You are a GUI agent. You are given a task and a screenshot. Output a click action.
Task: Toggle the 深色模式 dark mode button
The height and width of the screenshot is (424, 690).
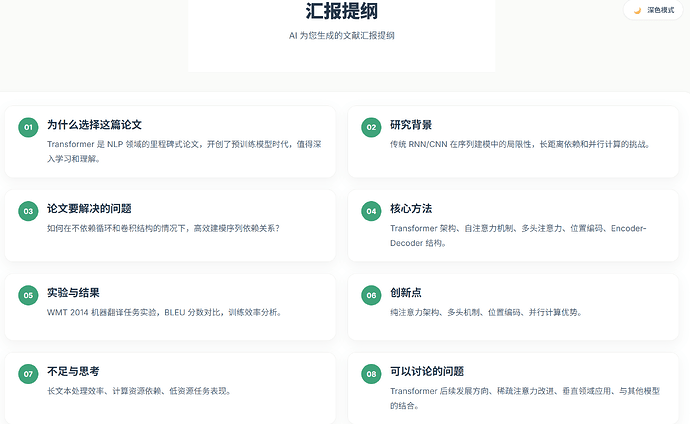pos(653,10)
